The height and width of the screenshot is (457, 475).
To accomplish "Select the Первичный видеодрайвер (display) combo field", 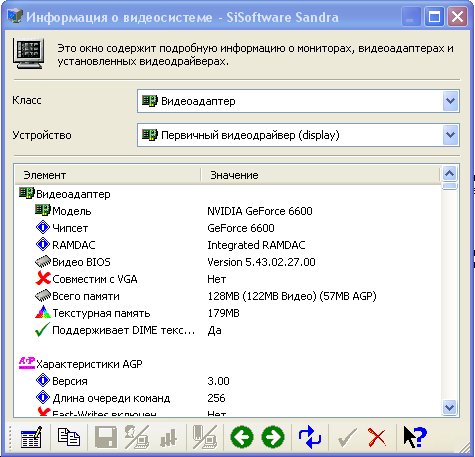I will tap(298, 135).
